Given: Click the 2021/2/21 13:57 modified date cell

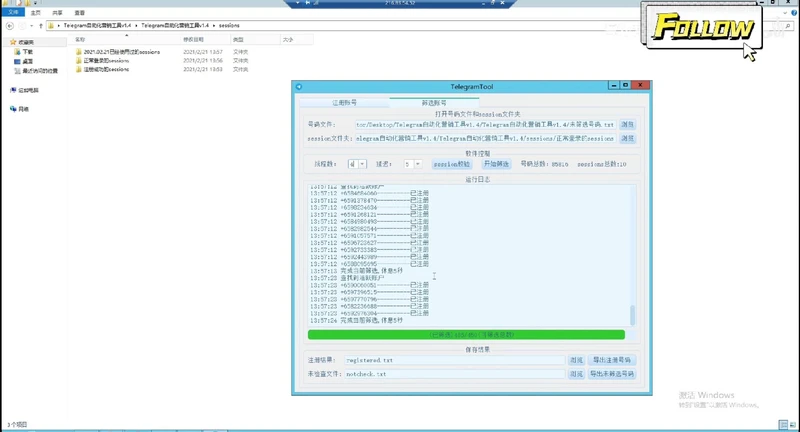Looking at the screenshot, I should coord(203,52).
